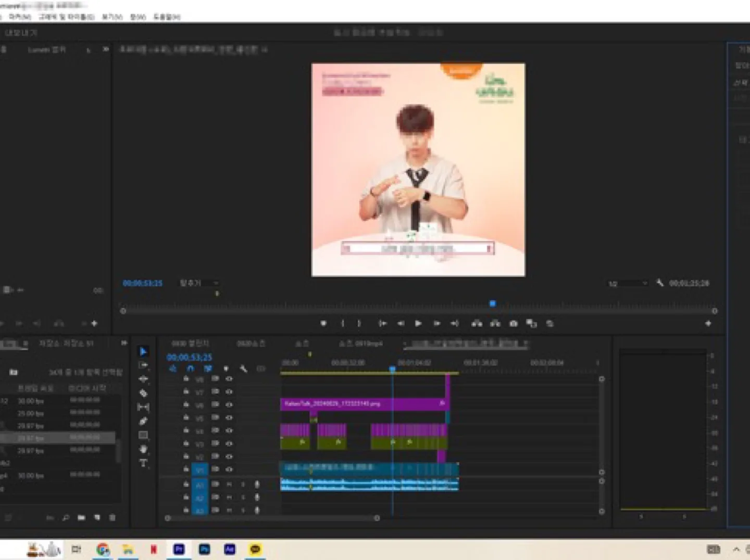Select the video clip on track V1
This screenshot has width=750, height=560.
coord(369,468)
